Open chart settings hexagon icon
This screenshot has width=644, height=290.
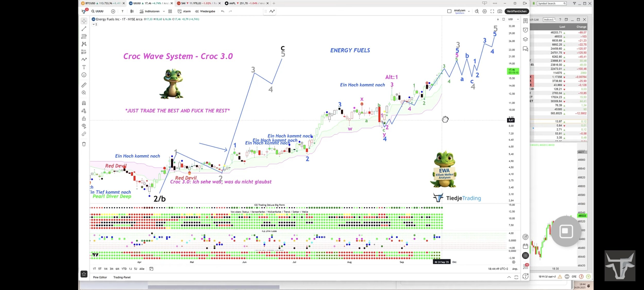485,11
